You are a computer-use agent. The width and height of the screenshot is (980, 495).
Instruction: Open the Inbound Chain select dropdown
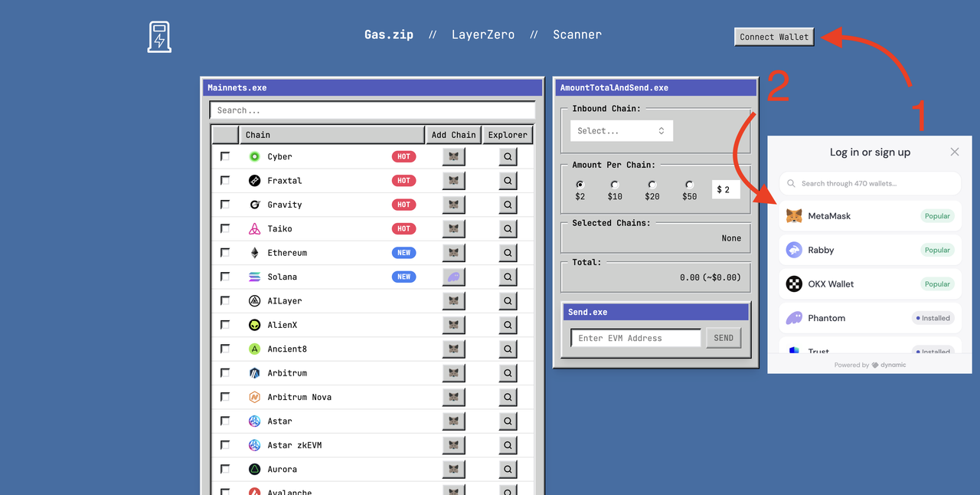point(622,131)
